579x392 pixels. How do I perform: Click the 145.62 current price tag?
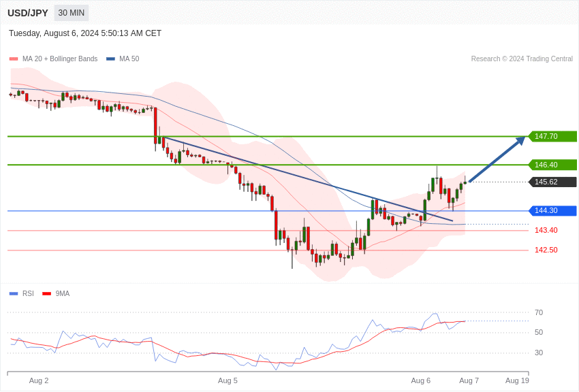tap(552, 182)
